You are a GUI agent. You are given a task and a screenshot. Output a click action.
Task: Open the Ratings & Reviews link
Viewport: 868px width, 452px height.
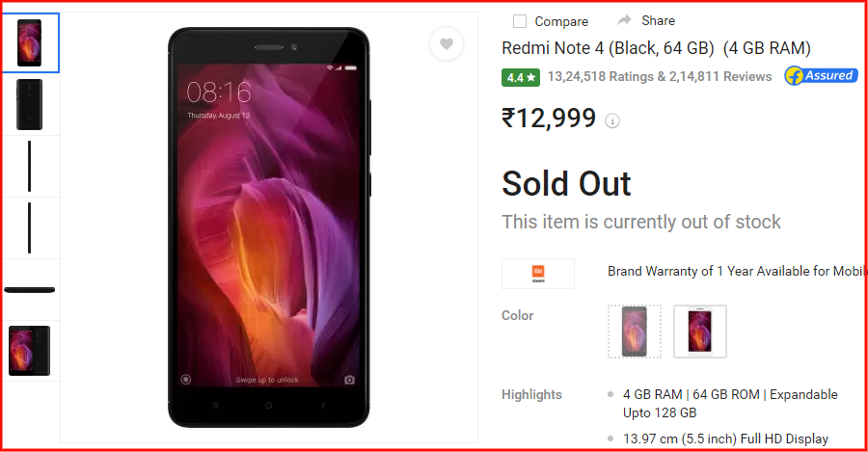tap(660, 77)
